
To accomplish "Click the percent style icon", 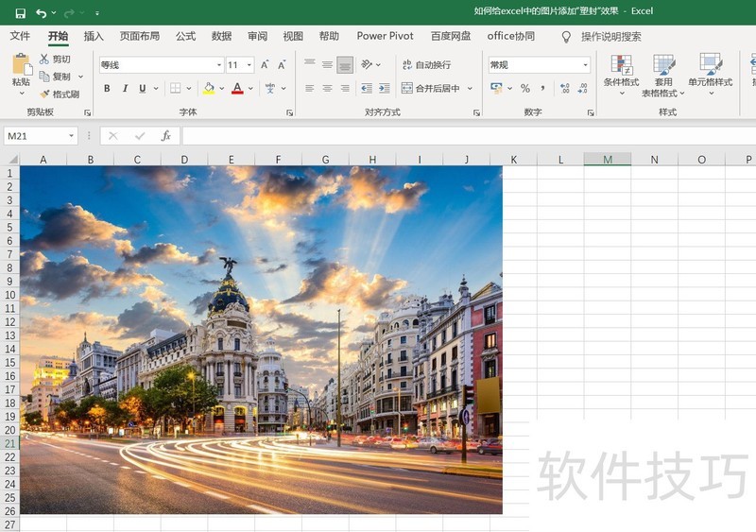I will [x=525, y=88].
